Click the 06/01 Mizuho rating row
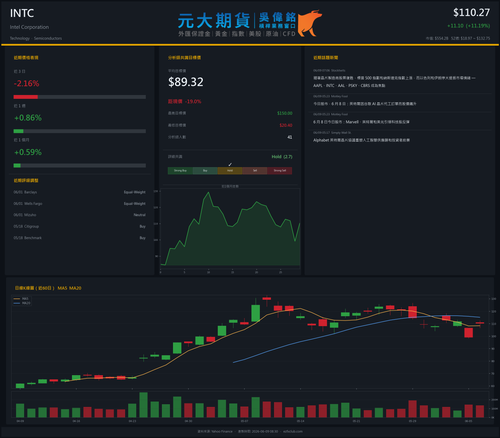This screenshot has width=500, height=438. (80, 215)
